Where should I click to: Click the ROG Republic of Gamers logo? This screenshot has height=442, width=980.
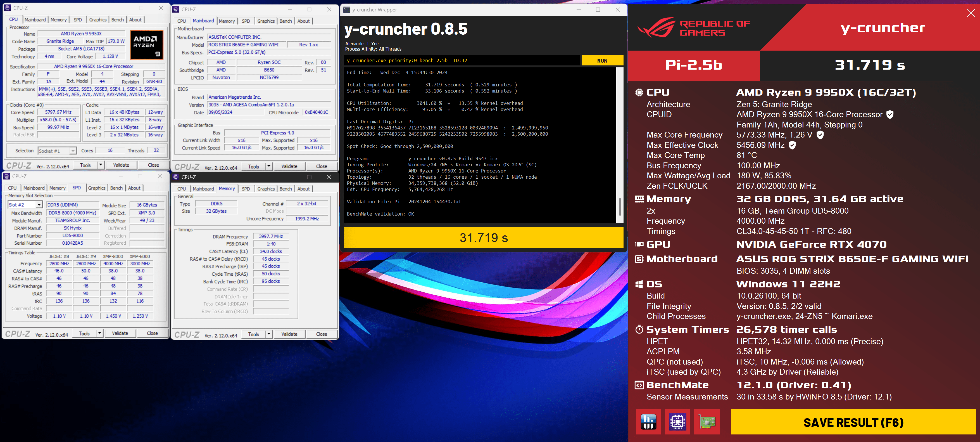click(694, 27)
